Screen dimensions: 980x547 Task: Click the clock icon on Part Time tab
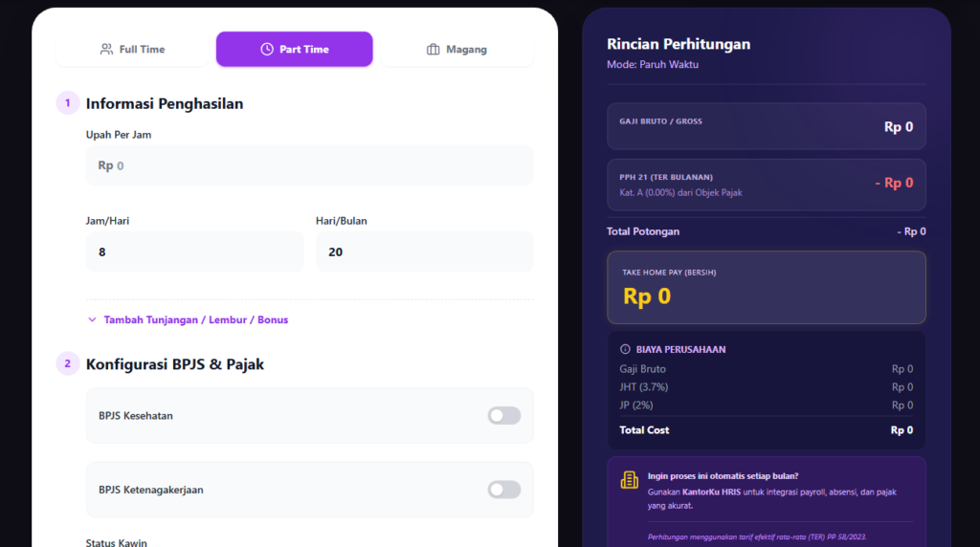[x=267, y=50]
